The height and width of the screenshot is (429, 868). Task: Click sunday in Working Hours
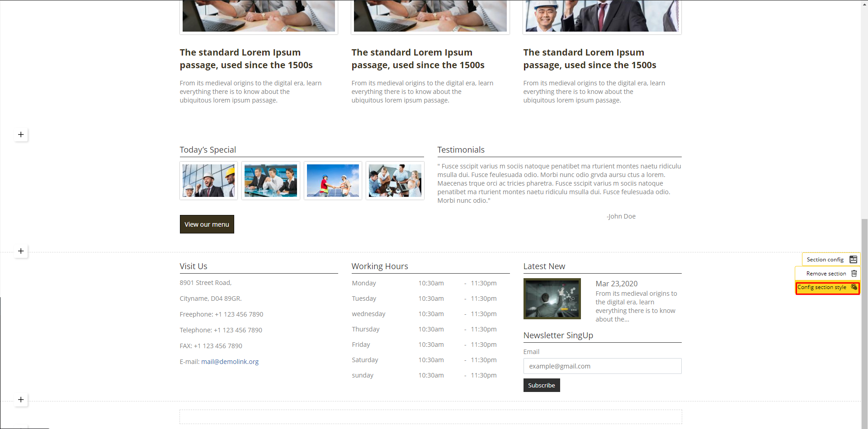point(363,375)
